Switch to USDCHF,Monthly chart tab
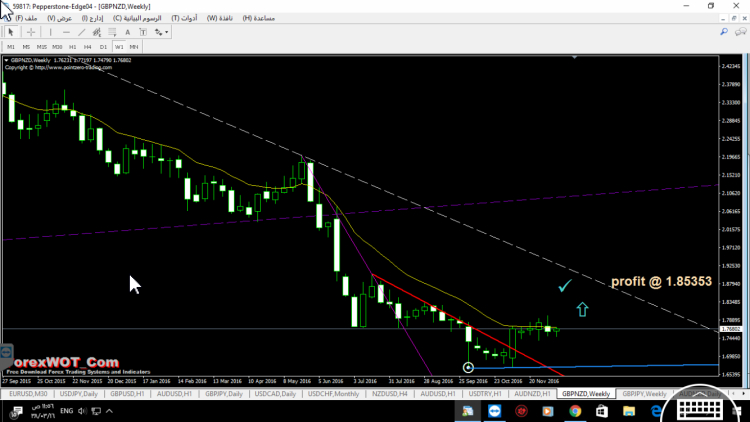Viewport: 750px width, 422px height. pos(333,394)
